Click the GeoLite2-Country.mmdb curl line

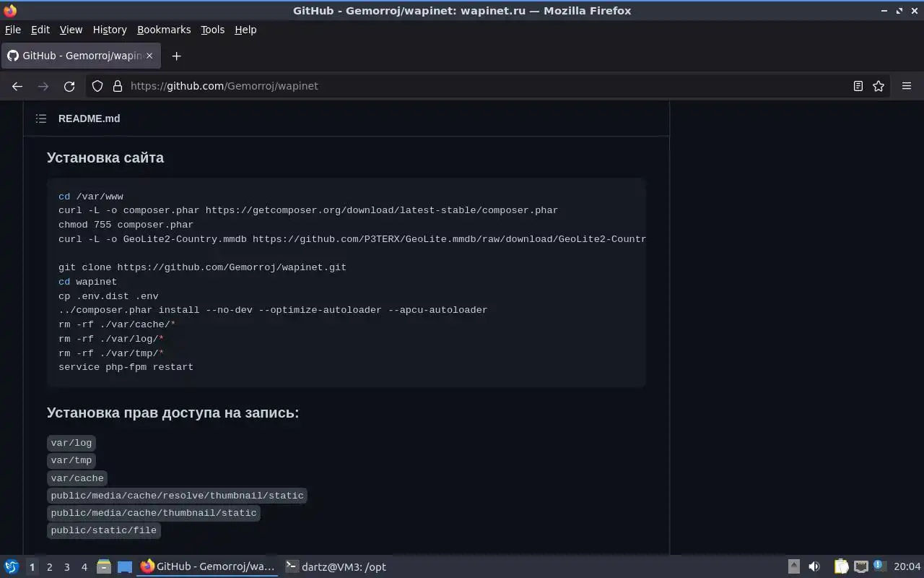pos(352,239)
